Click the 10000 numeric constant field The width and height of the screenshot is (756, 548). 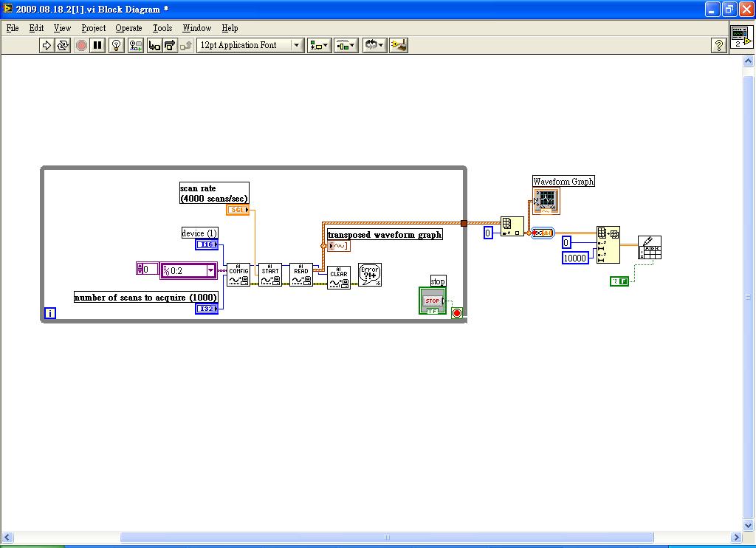tap(575, 258)
